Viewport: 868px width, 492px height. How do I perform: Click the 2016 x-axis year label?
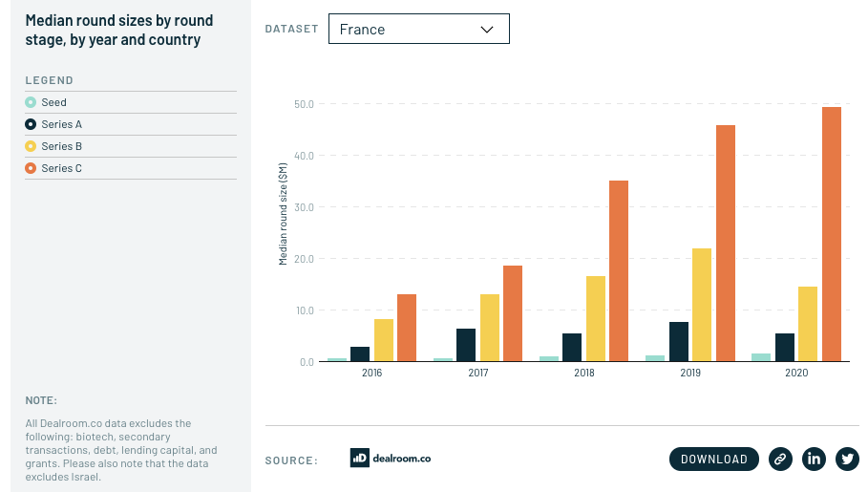click(371, 374)
